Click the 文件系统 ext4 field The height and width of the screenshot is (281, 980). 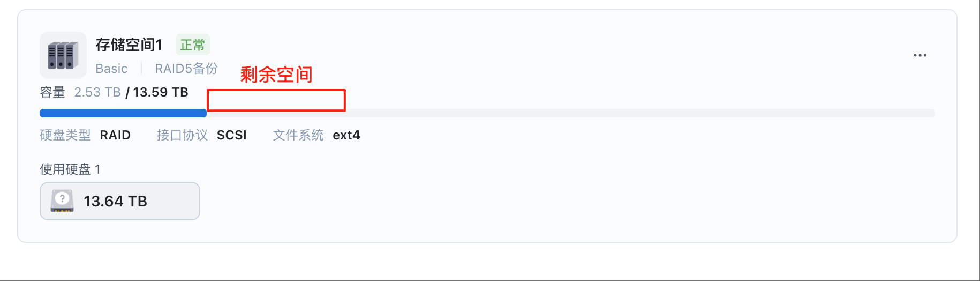(x=316, y=135)
